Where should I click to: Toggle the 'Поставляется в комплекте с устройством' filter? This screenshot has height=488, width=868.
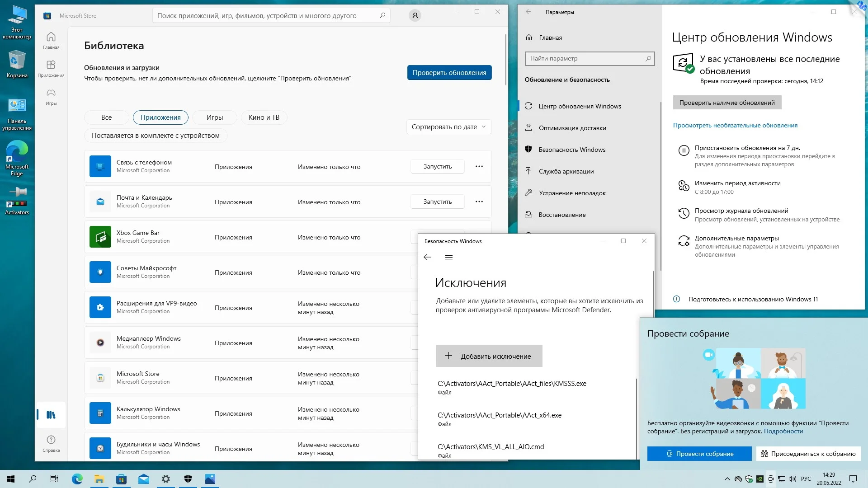pos(156,136)
